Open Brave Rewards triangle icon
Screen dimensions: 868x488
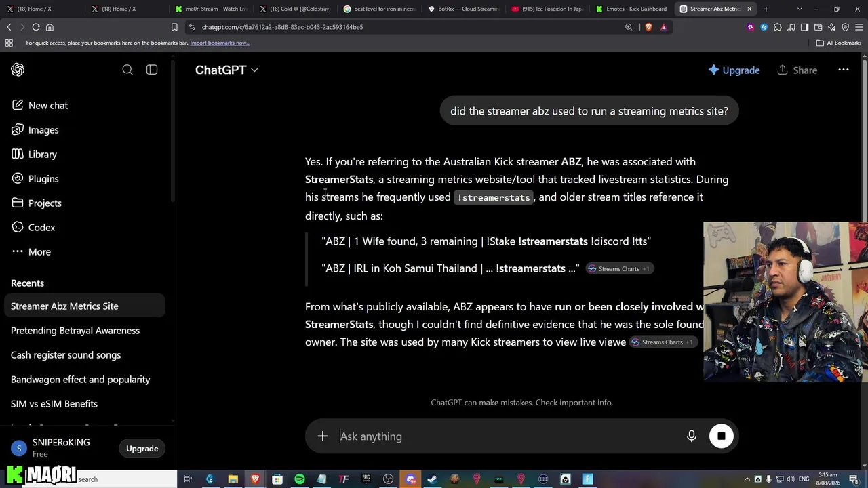tap(663, 27)
